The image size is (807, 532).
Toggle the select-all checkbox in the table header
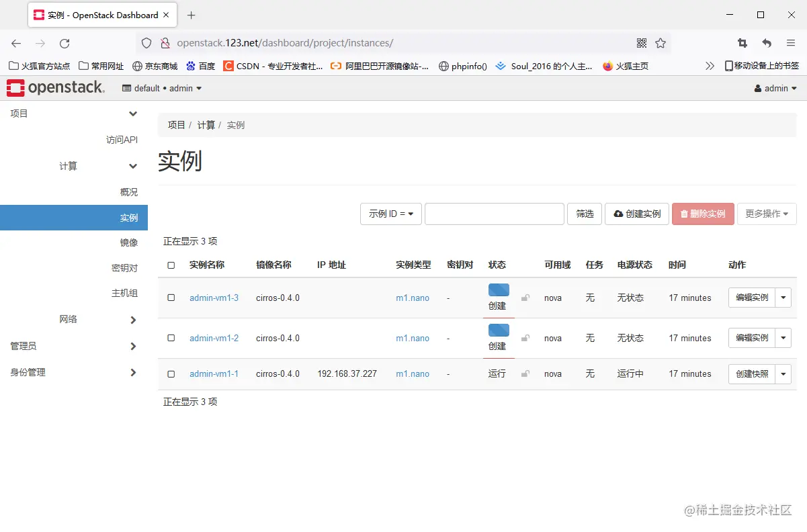click(171, 265)
